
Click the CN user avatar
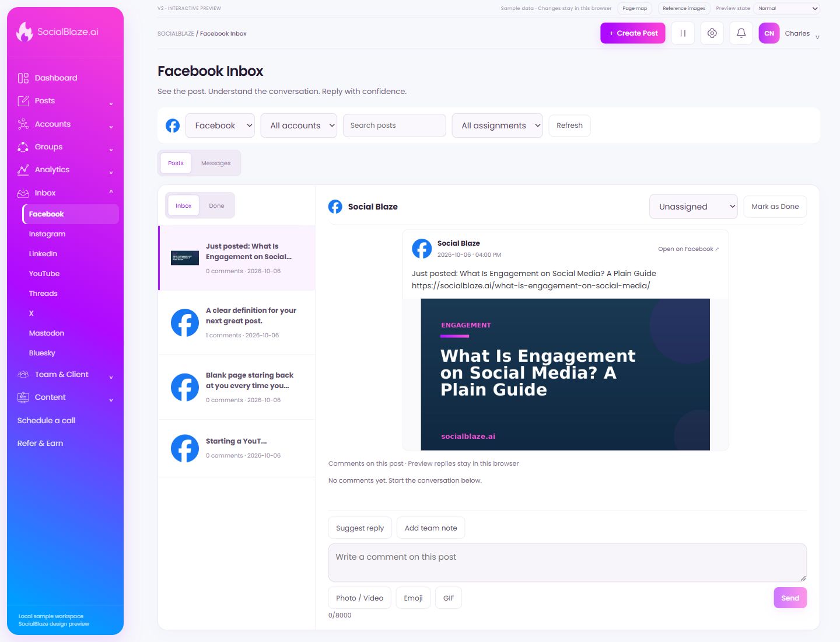click(769, 33)
